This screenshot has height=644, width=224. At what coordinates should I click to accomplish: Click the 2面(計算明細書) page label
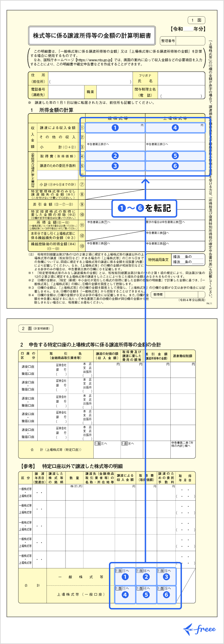coord(36,328)
